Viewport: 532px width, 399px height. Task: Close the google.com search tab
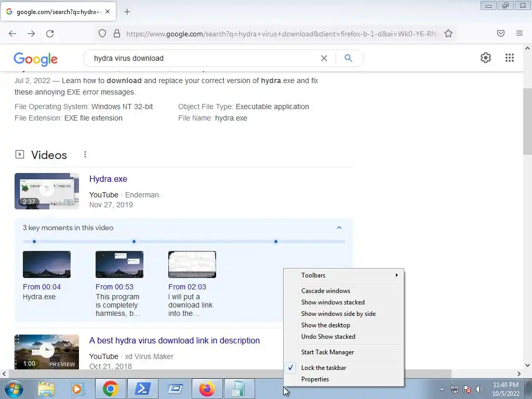click(108, 11)
